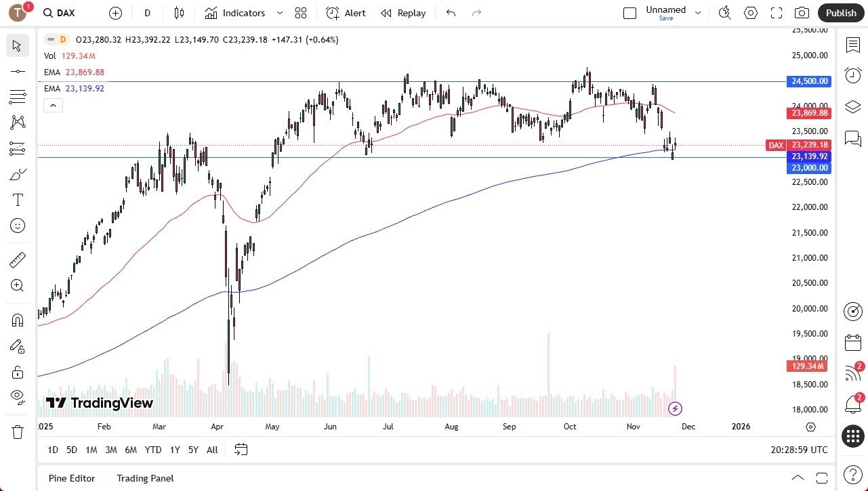
Task: Open the Emoji drawing tool
Action: tap(17, 226)
